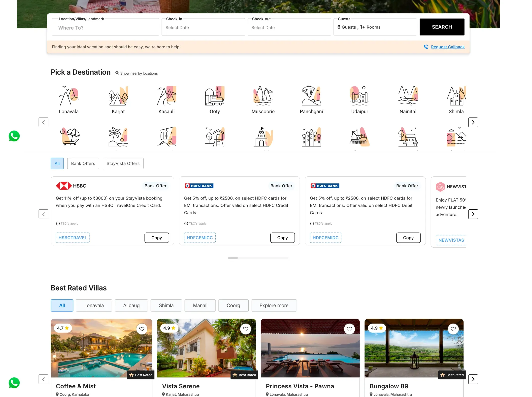This screenshot has width=532, height=397.
Task: Open the upper WhatsApp chat icon
Action: 14,136
